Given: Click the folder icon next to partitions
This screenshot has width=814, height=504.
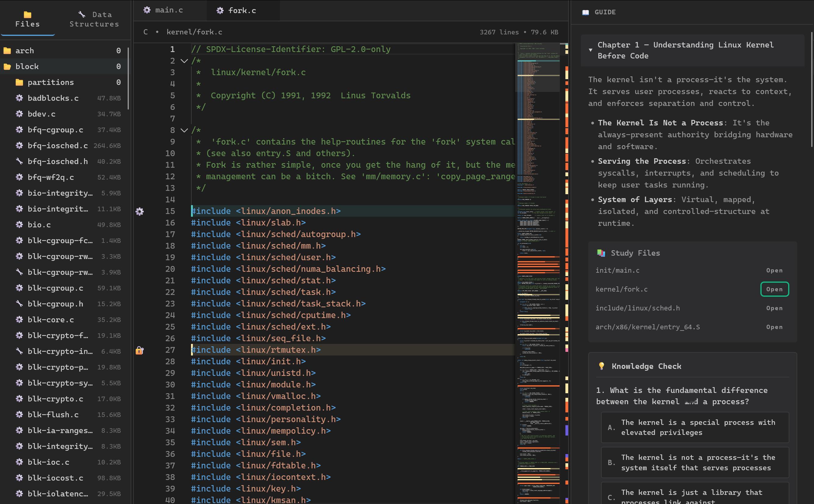Looking at the screenshot, I should pyautogui.click(x=19, y=82).
